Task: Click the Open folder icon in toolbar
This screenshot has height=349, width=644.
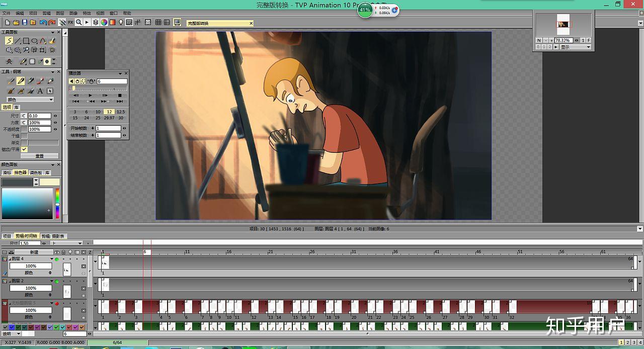Action: (16, 23)
